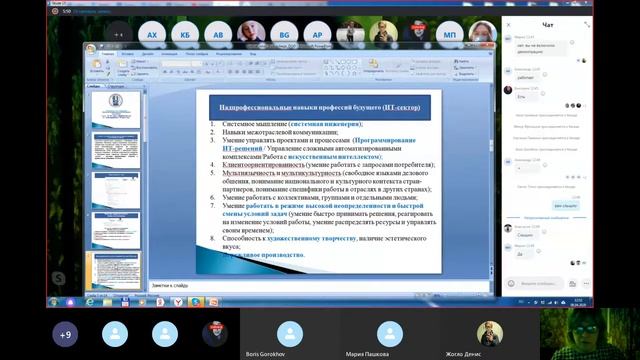The width and height of the screenshot is (640, 360).
Task: Click the Windows Start button
Action: [x=53, y=302]
